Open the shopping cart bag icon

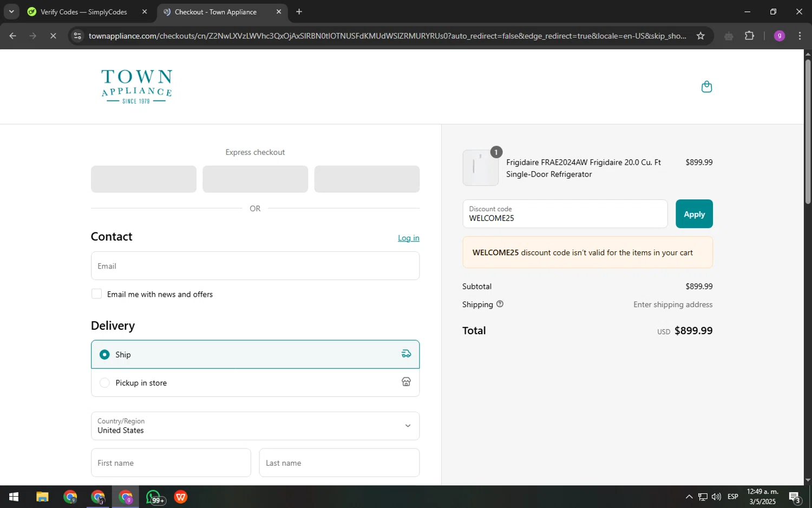(706, 87)
